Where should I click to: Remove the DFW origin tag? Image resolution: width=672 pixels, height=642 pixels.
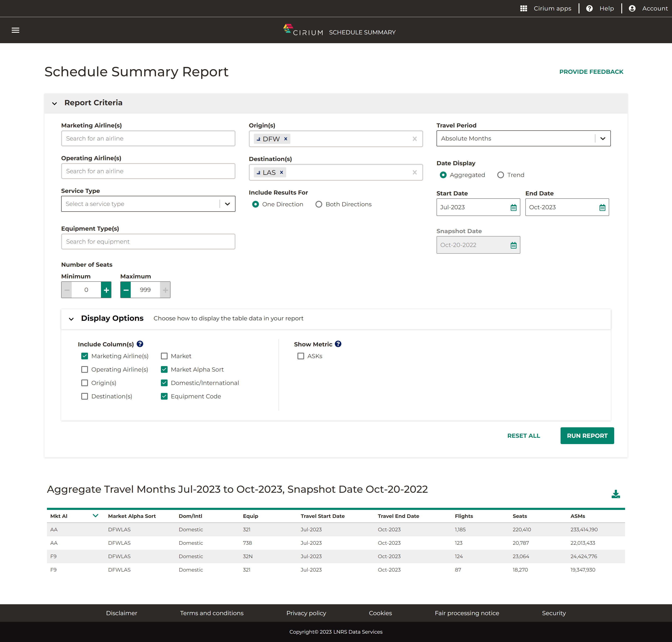pos(286,139)
